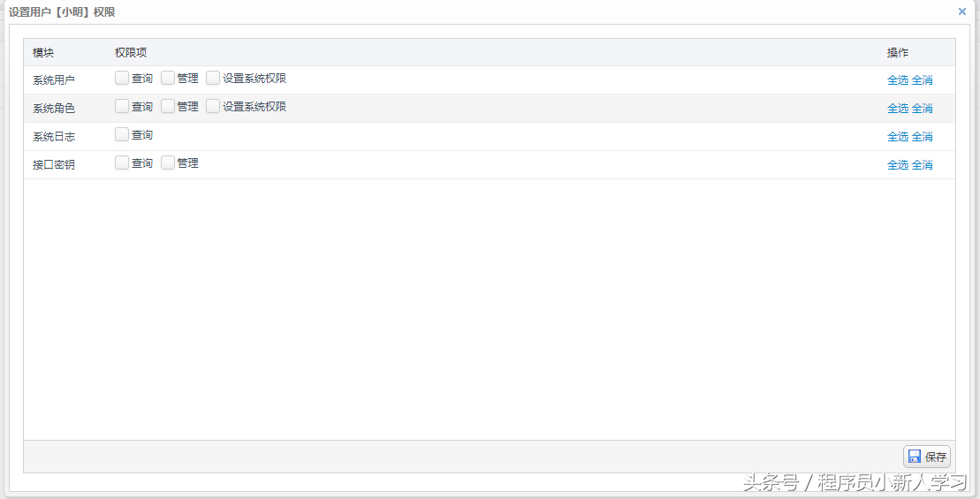Image resolution: width=980 pixels, height=499 pixels.
Task: Click 全消 in the 接口密钥 row
Action: (922, 164)
